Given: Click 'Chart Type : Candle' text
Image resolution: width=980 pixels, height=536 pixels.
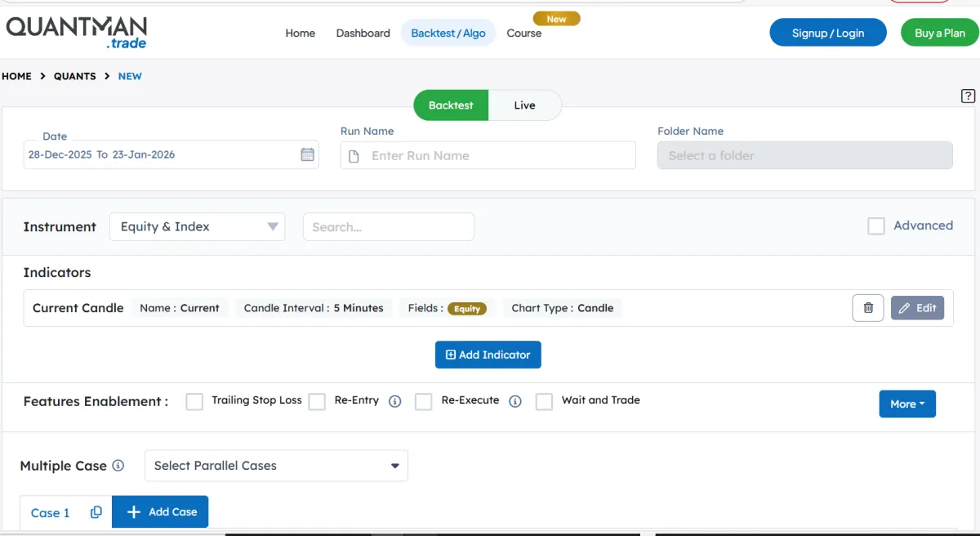Looking at the screenshot, I should click(563, 308).
